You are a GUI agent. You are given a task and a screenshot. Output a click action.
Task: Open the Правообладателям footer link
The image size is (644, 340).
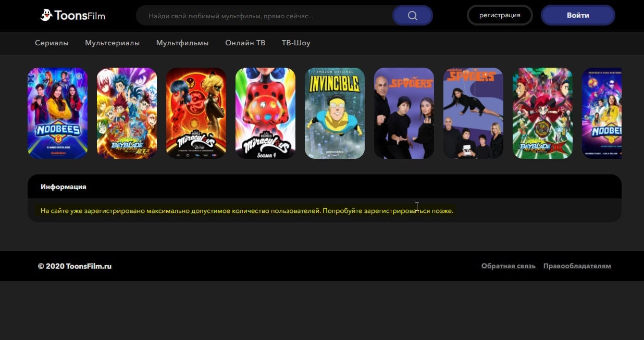(x=577, y=266)
